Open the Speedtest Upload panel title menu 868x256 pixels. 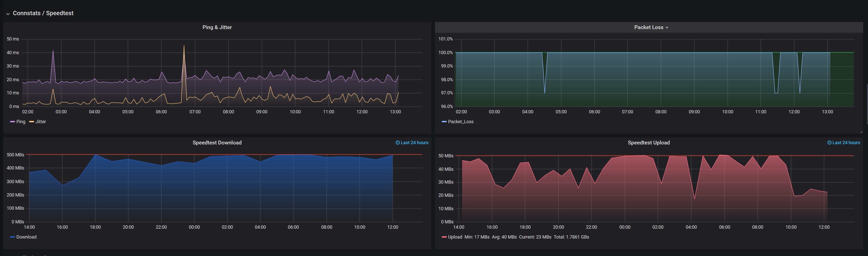[649, 142]
